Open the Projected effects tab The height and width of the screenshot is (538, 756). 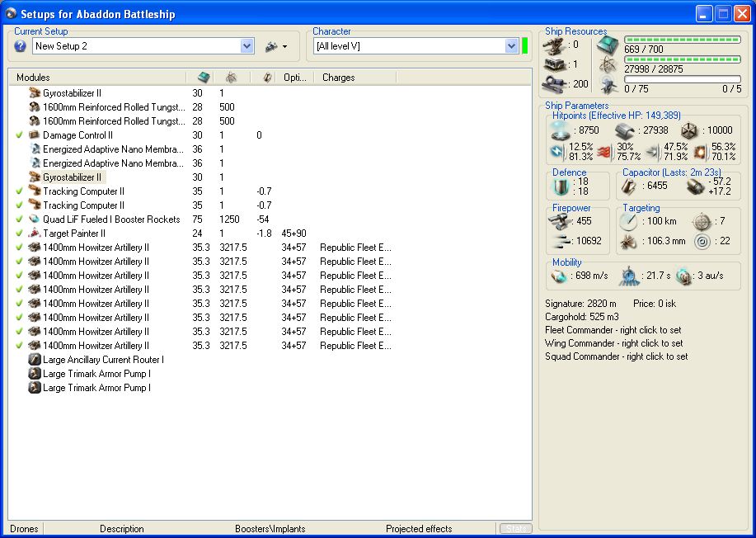[419, 529]
